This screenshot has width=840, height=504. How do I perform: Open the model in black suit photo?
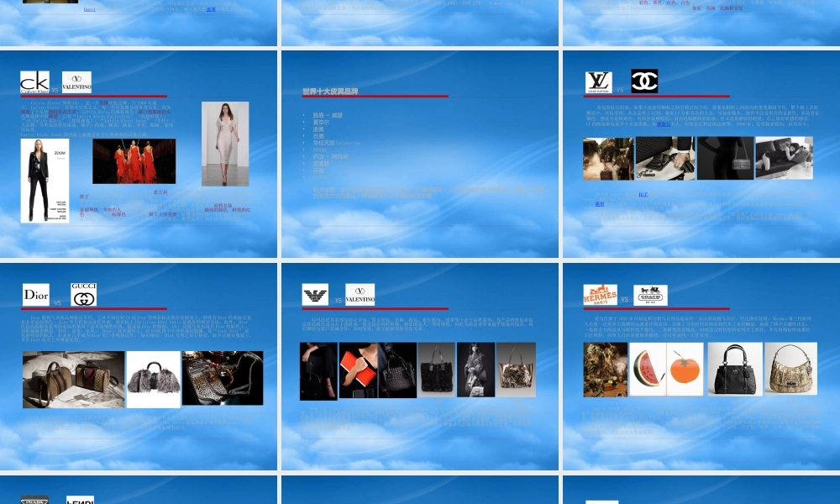(x=45, y=181)
